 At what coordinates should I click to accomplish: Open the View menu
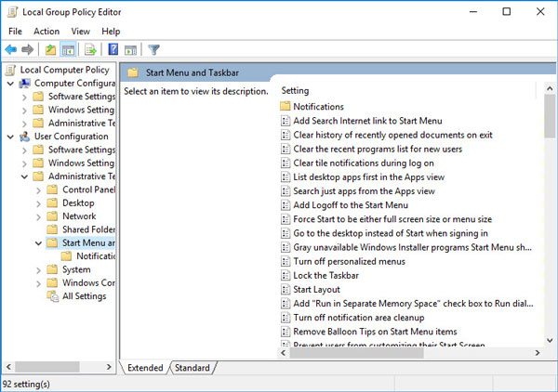pyautogui.click(x=81, y=31)
